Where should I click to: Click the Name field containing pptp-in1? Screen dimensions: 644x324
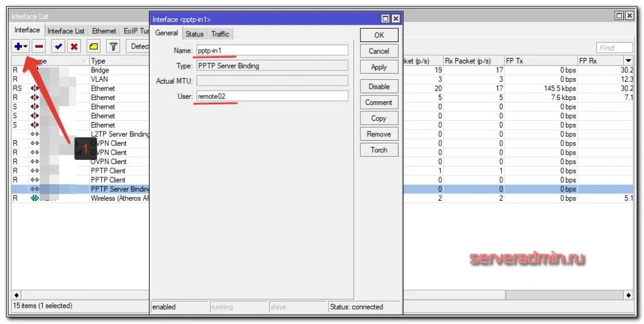coord(272,50)
